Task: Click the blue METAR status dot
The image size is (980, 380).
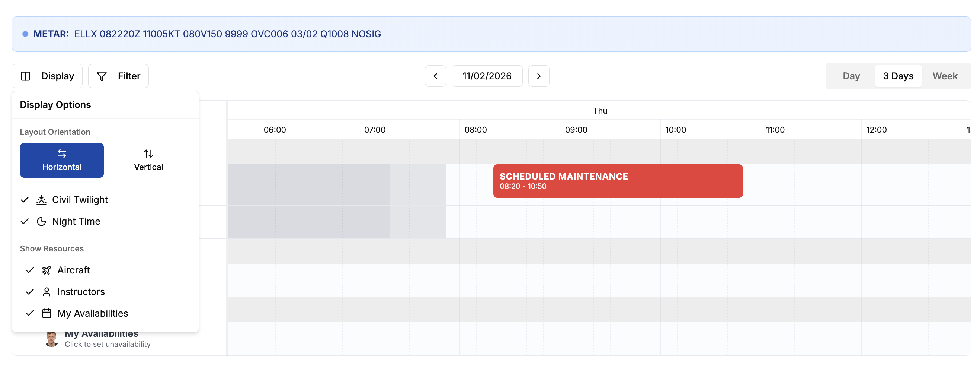Action: (x=25, y=34)
